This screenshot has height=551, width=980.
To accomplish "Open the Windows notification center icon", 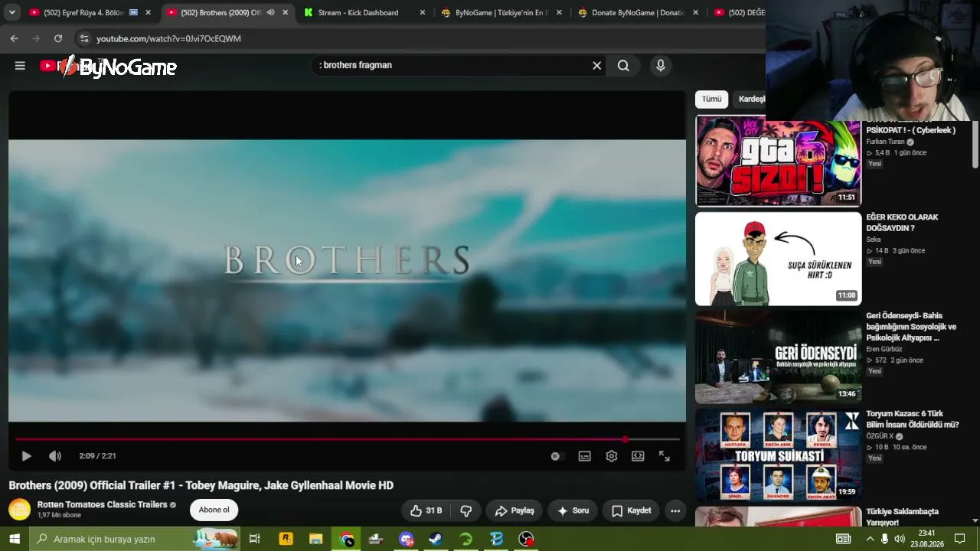I will coord(959,539).
